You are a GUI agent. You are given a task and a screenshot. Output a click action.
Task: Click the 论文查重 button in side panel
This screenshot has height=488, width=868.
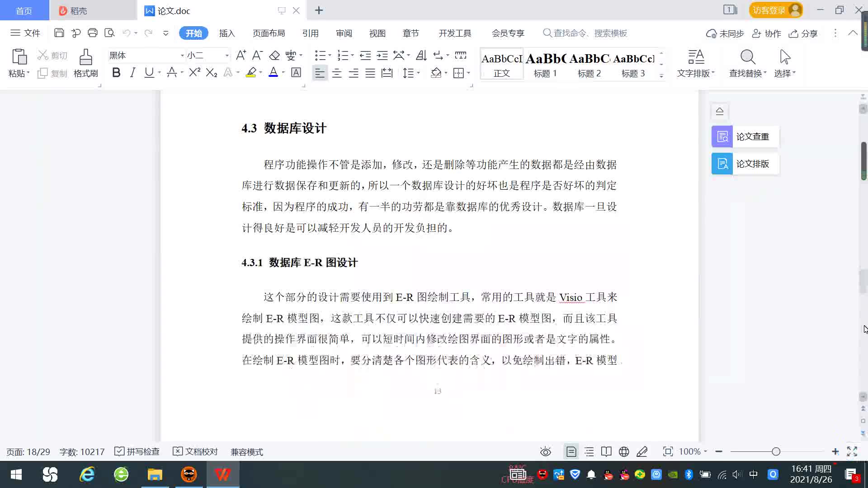tap(745, 136)
